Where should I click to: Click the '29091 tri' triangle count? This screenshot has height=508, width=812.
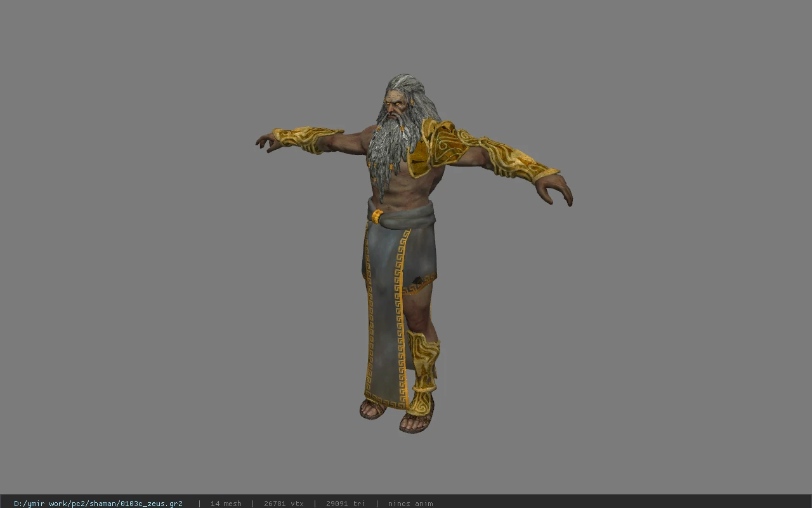click(346, 504)
